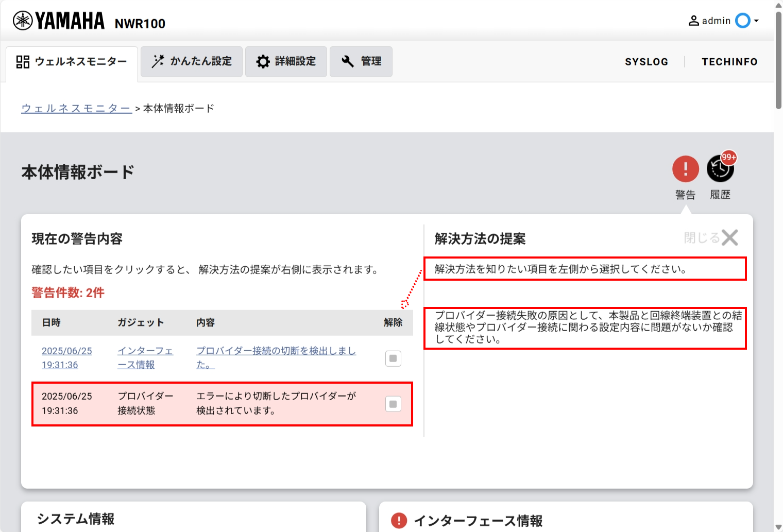This screenshot has height=532, width=783.
Task: Open the SYSLOG menu item
Action: click(646, 61)
